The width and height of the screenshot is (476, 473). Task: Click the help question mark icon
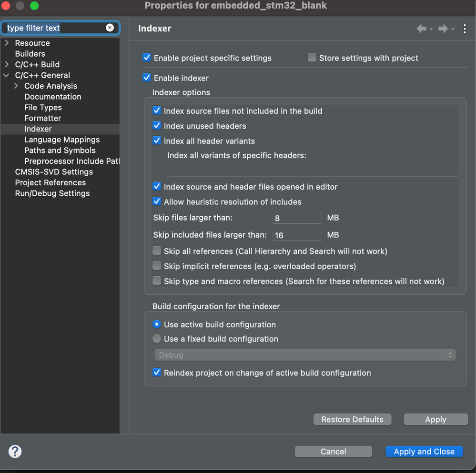pos(15,451)
